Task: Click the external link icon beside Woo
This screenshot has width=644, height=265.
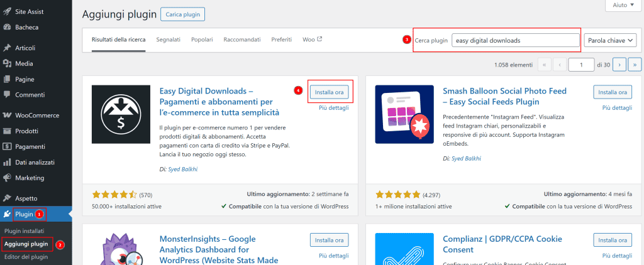Action: click(319, 40)
